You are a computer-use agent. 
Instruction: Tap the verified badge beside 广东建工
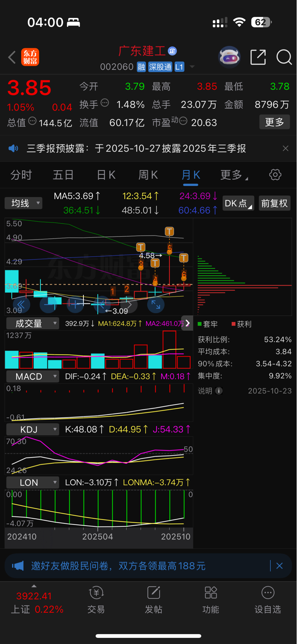pyautogui.click(x=172, y=51)
